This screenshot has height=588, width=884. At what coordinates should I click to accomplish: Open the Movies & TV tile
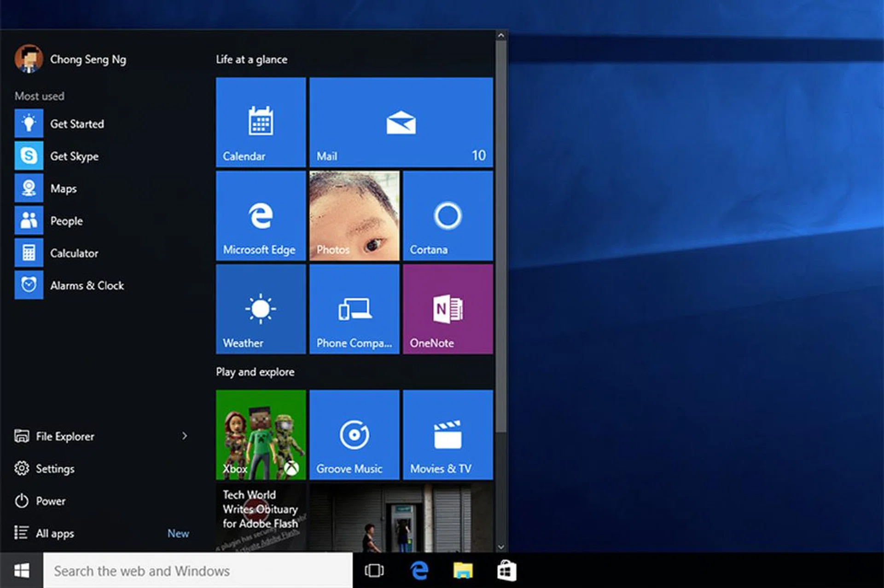(x=448, y=434)
